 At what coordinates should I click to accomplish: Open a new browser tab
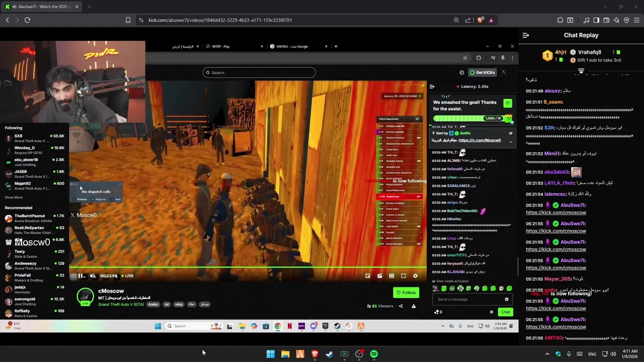89,7
